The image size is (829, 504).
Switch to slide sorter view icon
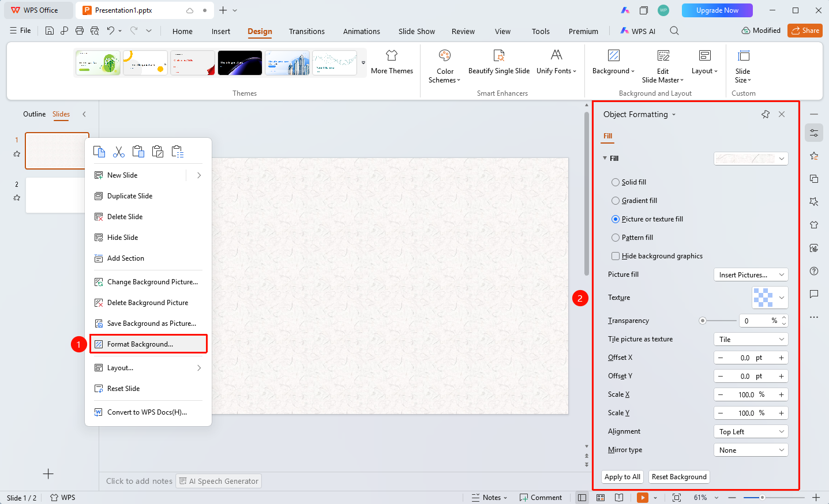point(601,498)
